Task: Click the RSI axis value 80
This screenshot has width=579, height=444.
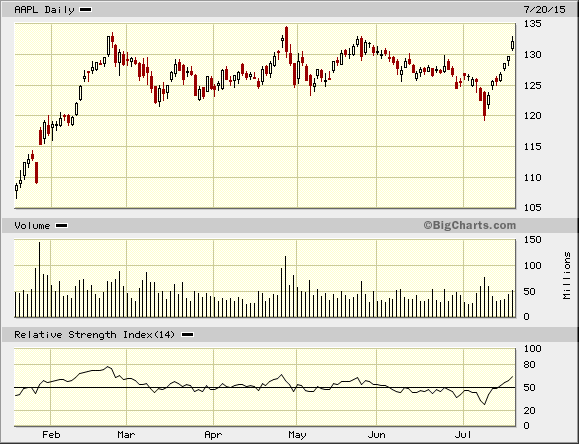Action: pyautogui.click(x=530, y=365)
